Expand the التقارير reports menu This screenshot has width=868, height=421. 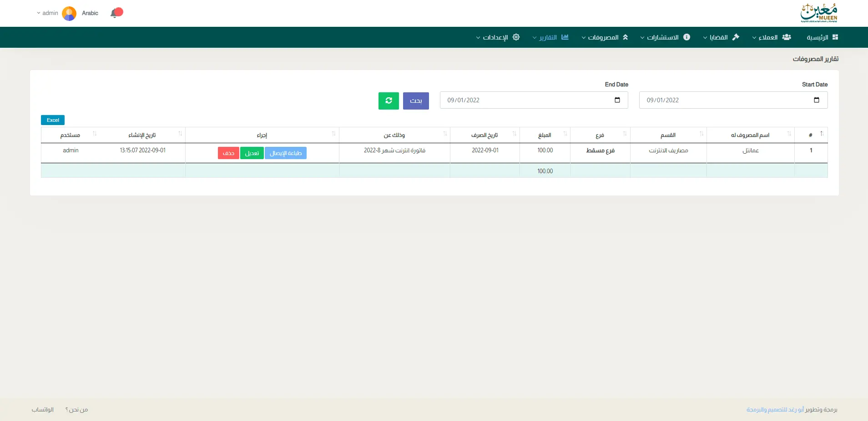550,37
